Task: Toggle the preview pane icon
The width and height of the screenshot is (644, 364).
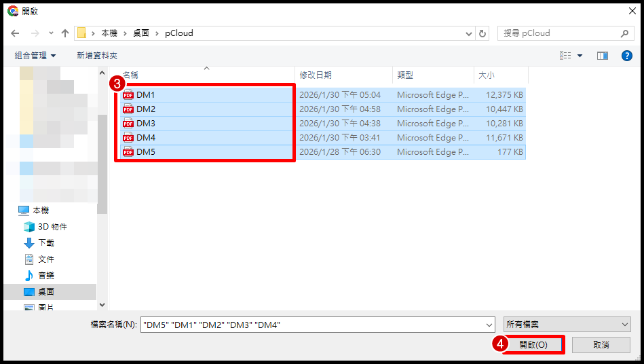Action: pyautogui.click(x=603, y=56)
